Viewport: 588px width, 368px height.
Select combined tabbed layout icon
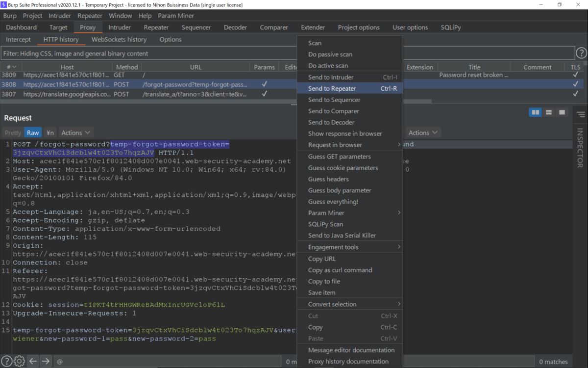coord(562,113)
